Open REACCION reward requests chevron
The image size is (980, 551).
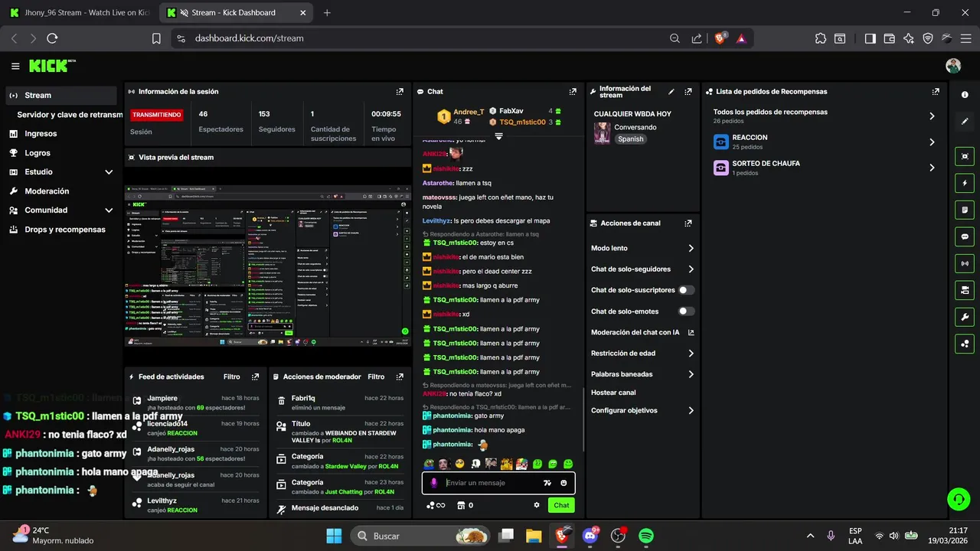932,142
